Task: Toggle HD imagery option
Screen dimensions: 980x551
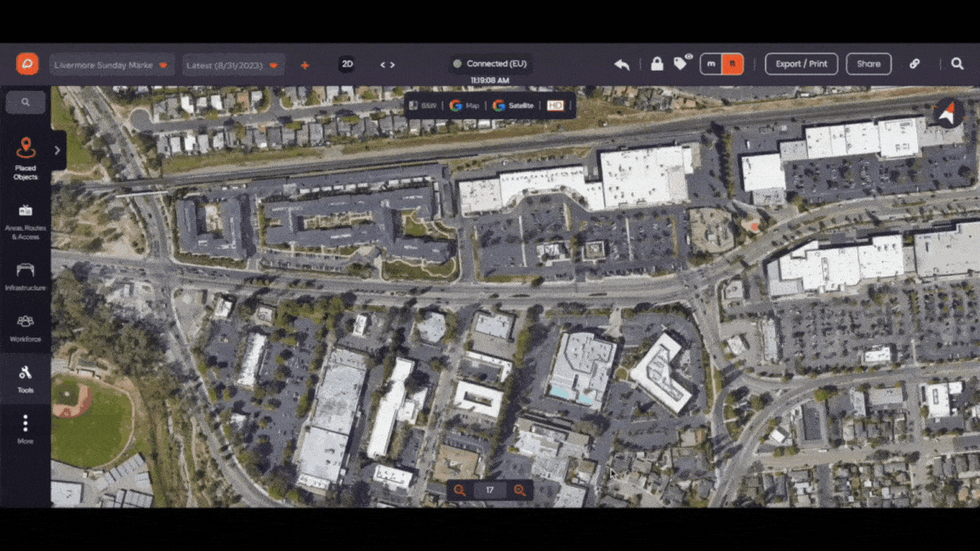Action: [555, 105]
